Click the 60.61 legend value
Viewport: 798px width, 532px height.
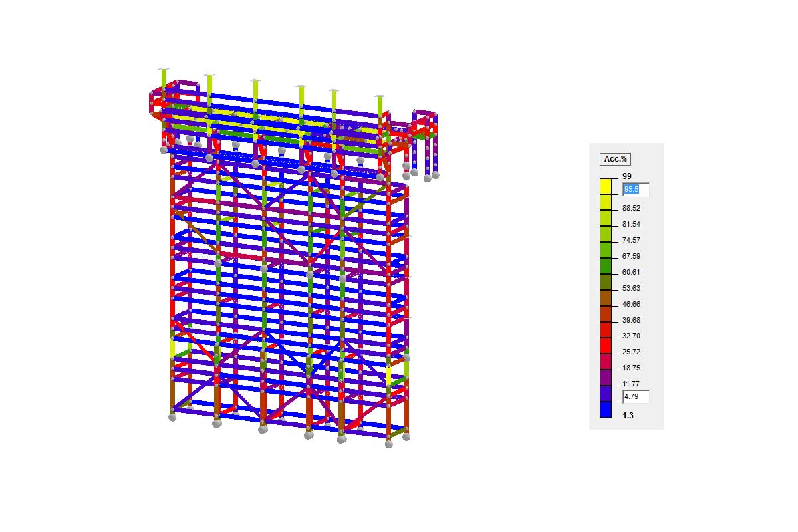coord(631,272)
